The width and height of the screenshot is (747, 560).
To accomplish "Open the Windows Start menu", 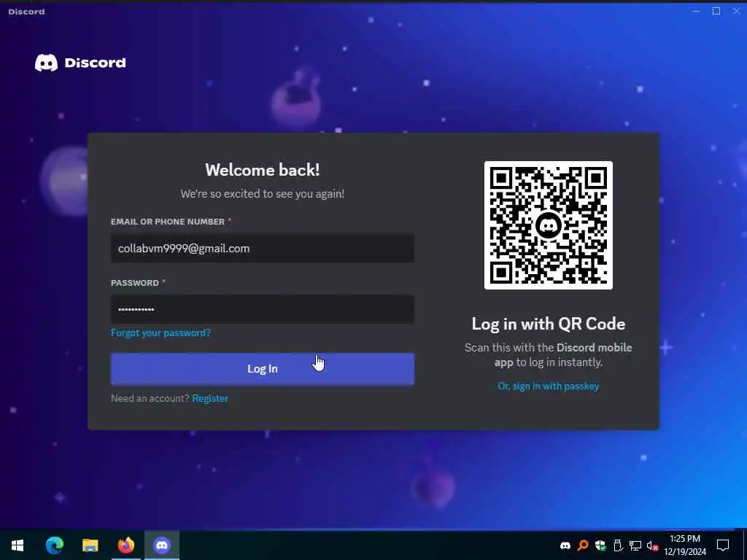I will pos(18,545).
